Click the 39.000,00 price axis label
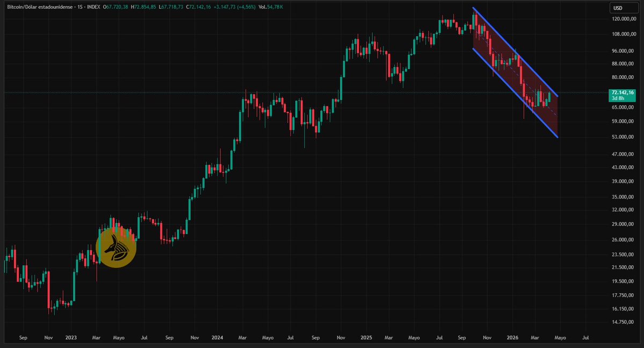Image resolution: width=644 pixels, height=348 pixels. (x=624, y=181)
